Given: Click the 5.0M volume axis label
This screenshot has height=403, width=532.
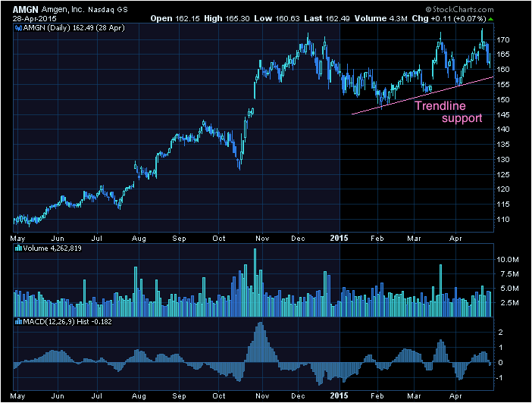Looking at the screenshot, I should [x=509, y=289].
